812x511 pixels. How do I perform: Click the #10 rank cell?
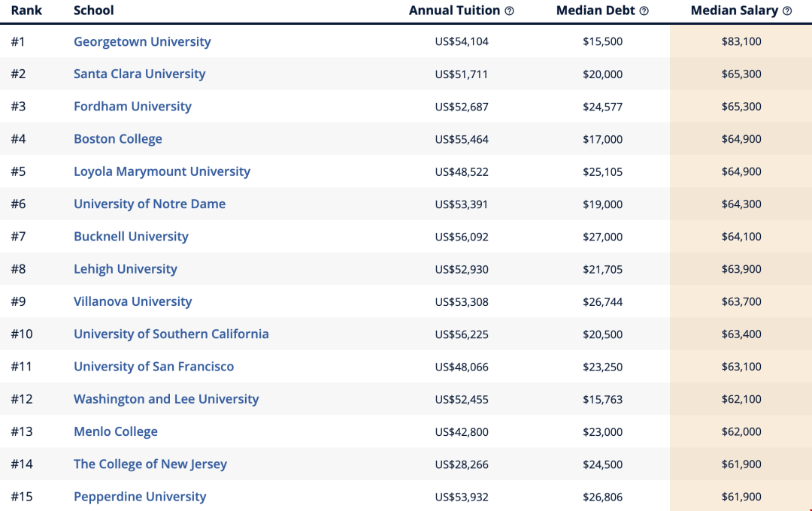click(22, 334)
